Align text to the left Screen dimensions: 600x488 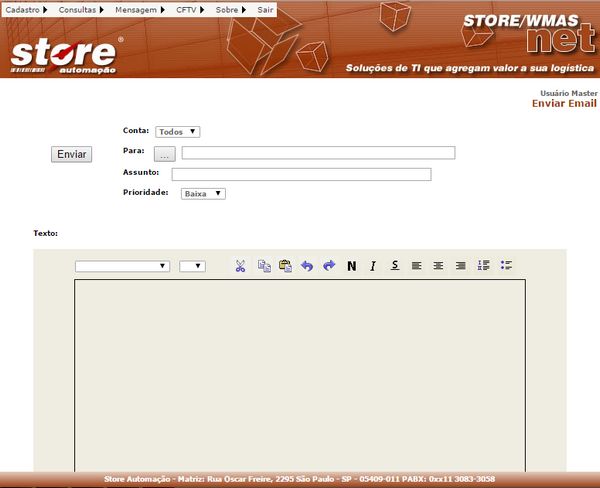[x=417, y=266]
